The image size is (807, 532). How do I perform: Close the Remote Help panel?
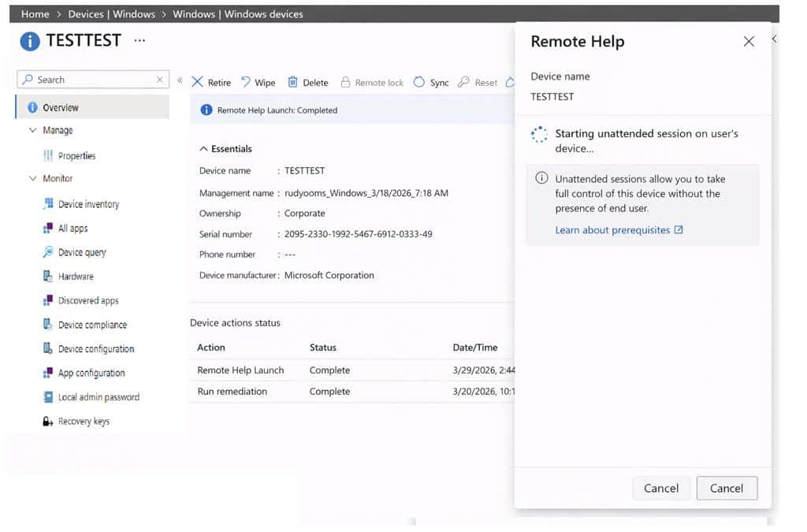click(x=749, y=42)
